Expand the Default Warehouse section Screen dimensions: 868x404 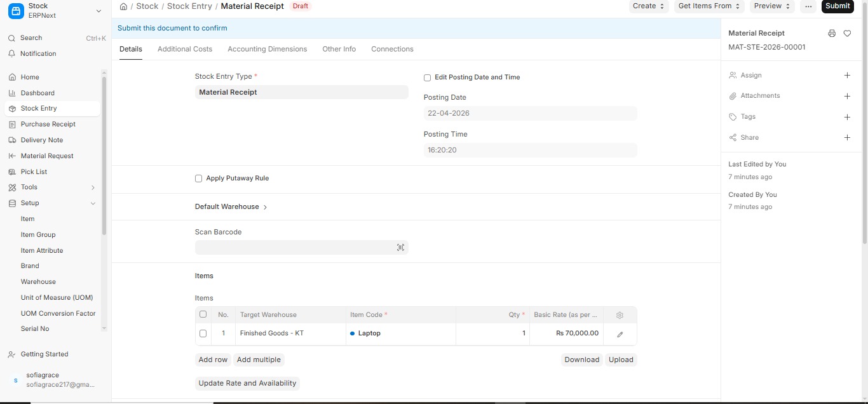tap(231, 207)
